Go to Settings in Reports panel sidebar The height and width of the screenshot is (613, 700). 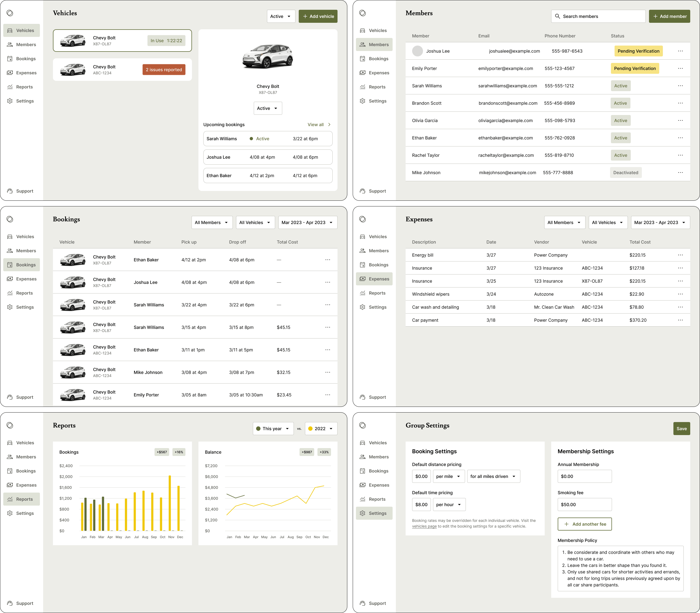point(21,513)
